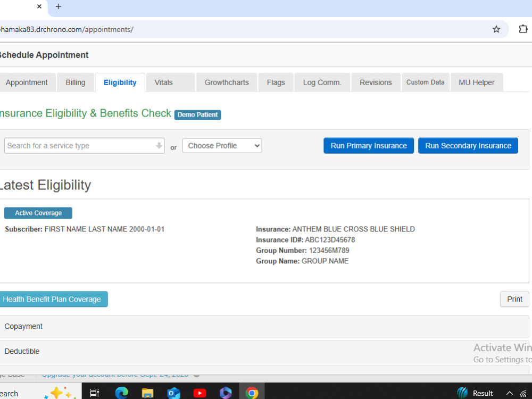Click the Group Number 123456M789 text
This screenshot has width=532, height=399.
[x=329, y=251]
